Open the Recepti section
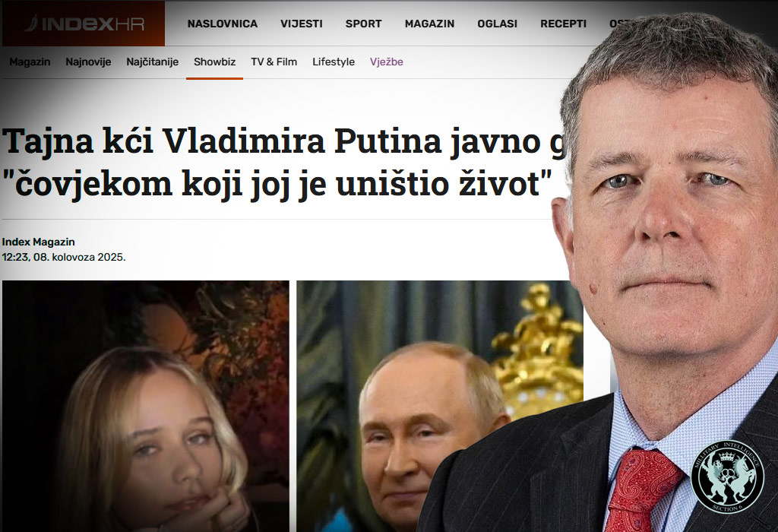778x532 pixels. 563,24
